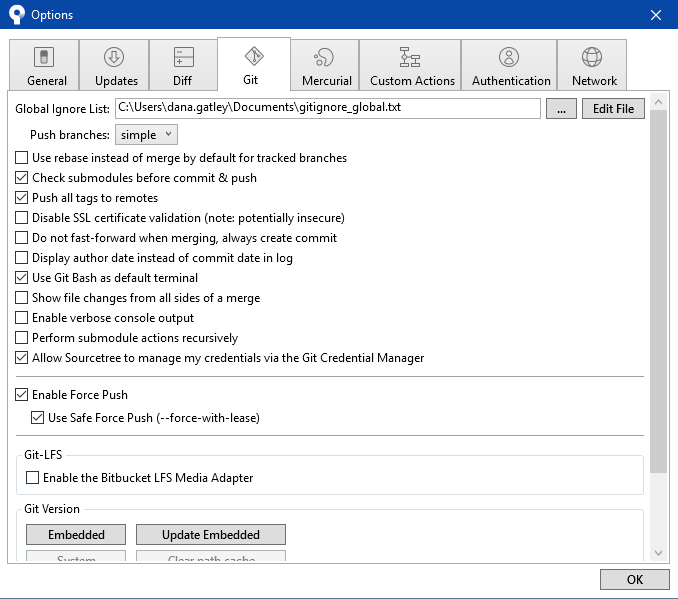Toggle Git Credential Manager checkbox
678x599 pixels.
tap(22, 358)
